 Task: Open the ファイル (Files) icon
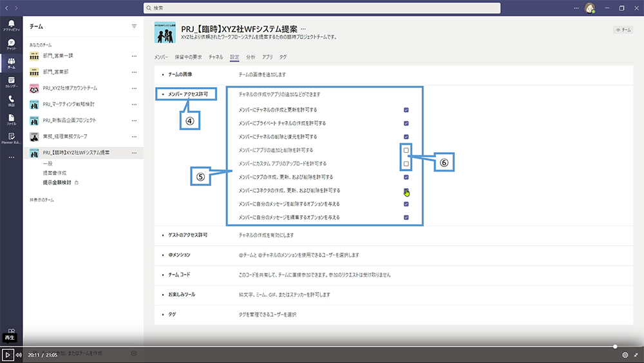11,119
